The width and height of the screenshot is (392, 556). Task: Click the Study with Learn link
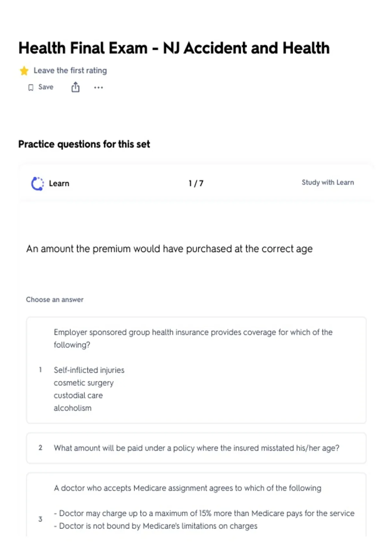tap(328, 182)
